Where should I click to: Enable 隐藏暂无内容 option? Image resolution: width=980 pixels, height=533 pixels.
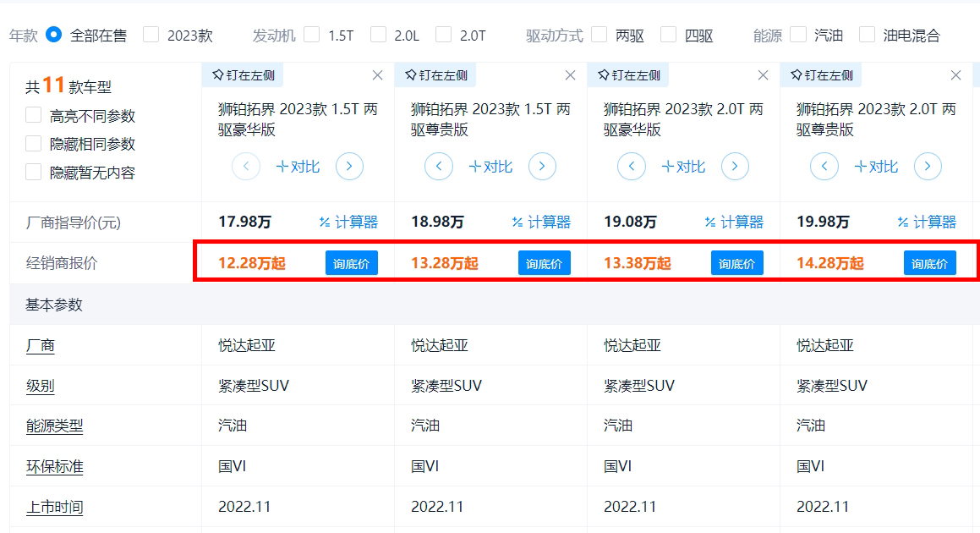pos(33,172)
